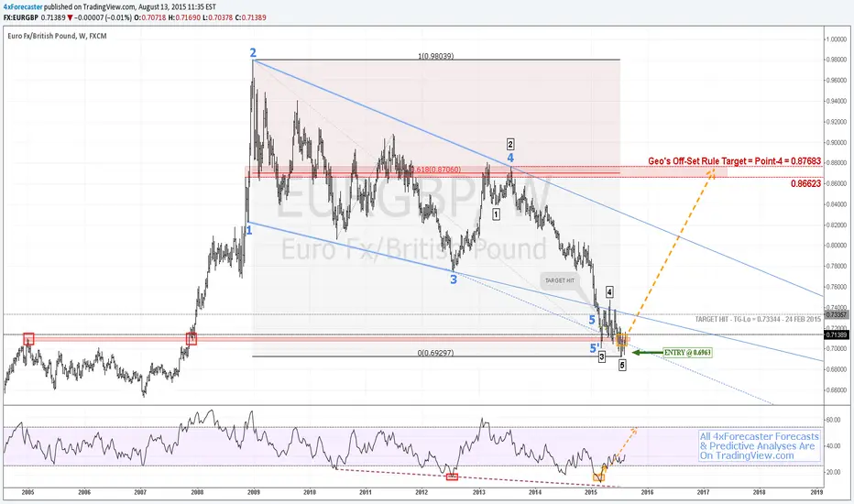Click the blue wave 2 label at peak
Image resolution: width=854 pixels, height=504 pixels.
click(x=253, y=53)
